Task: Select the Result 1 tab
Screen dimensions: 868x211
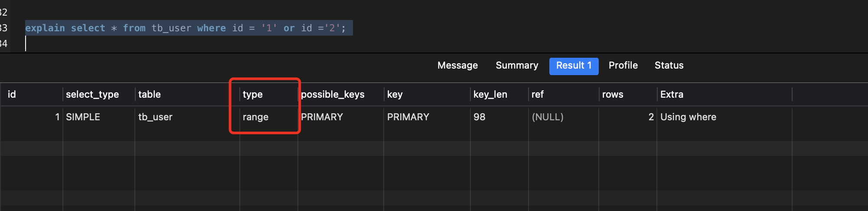Action: [x=574, y=66]
